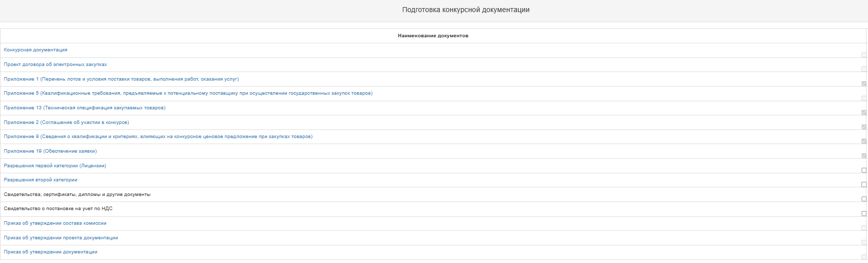This screenshot has height=263, width=868.
Task: Open Приложение 1 list of lots link
Action: [x=121, y=79]
